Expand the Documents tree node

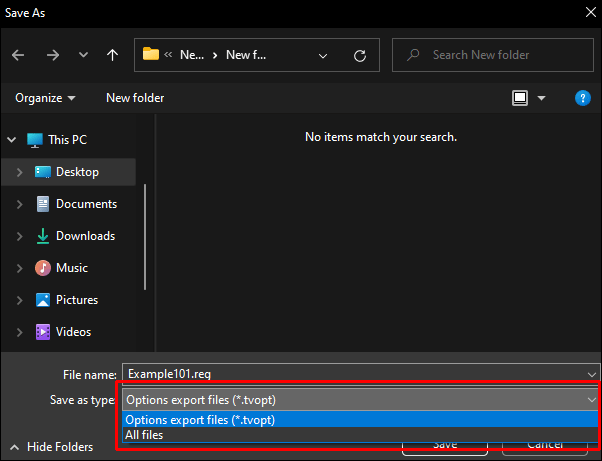click(19, 204)
